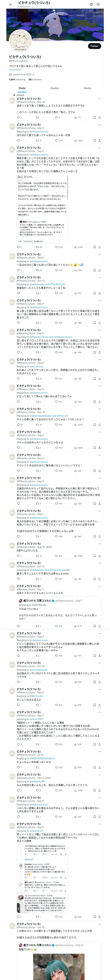Go back using the back arrow
This screenshot has height=980, width=110.
coord(11,5)
